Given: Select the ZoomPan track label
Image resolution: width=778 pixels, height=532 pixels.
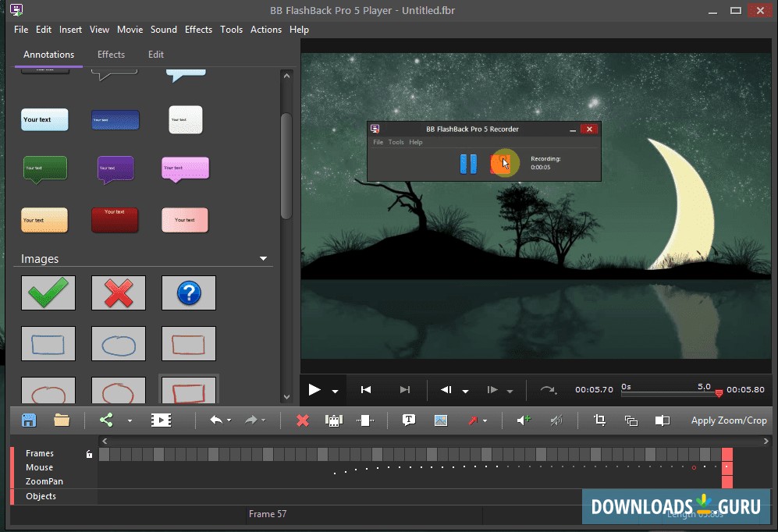Looking at the screenshot, I should (x=44, y=481).
